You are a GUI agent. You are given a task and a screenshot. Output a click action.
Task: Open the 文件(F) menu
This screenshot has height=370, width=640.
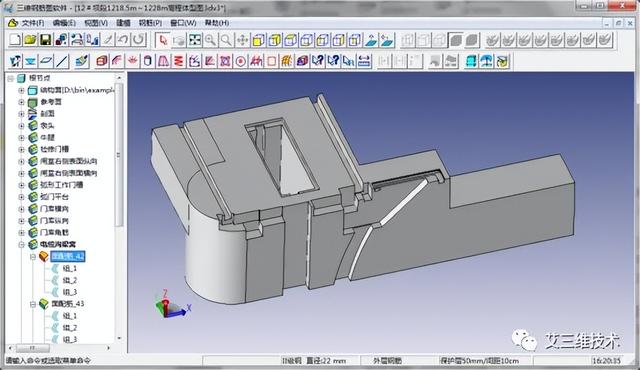[x=33, y=23]
